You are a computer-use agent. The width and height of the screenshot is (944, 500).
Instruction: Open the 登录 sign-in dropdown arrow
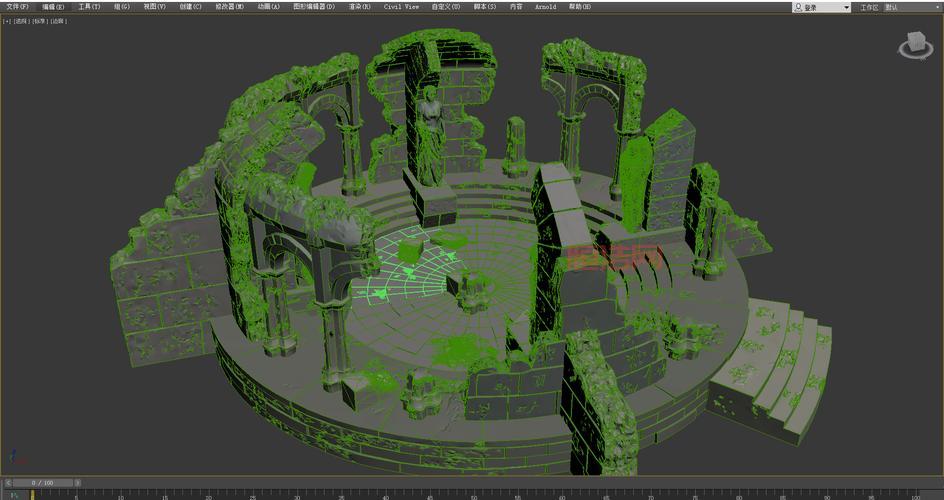pyautogui.click(x=846, y=7)
